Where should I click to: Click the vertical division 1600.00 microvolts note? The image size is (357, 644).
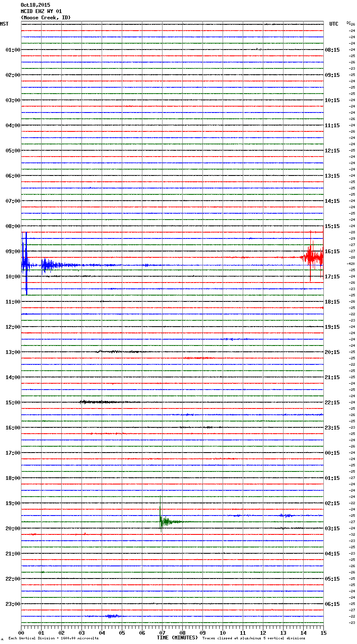click(x=53, y=639)
